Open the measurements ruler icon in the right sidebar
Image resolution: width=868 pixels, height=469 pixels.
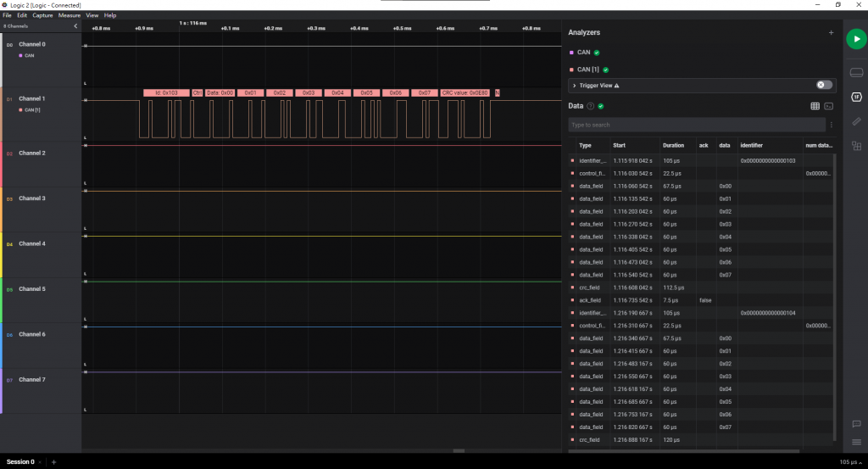pyautogui.click(x=856, y=121)
